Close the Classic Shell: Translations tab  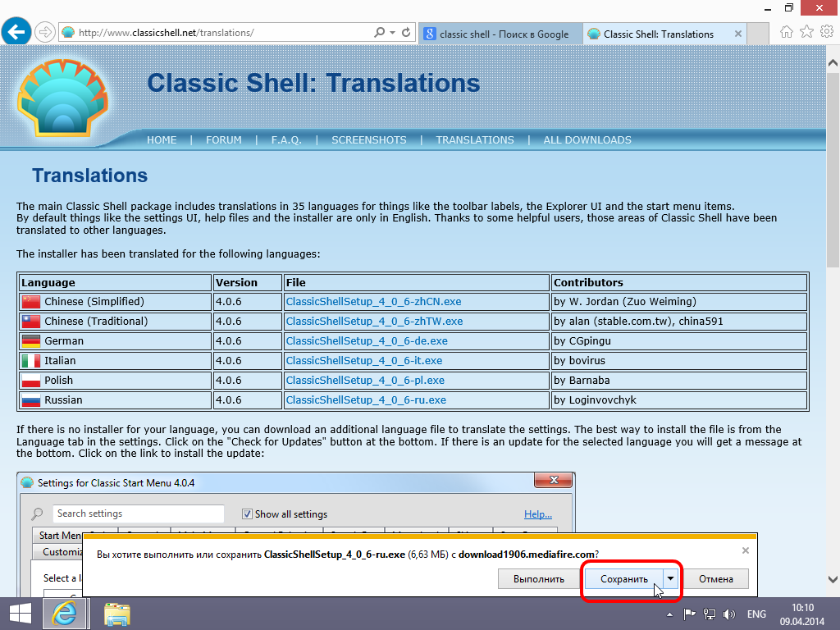point(738,34)
